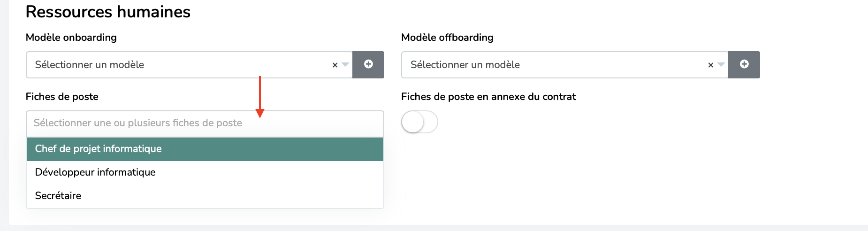Focus the 'Sélectionner une ou plusieurs fiches de poste' field

point(205,123)
